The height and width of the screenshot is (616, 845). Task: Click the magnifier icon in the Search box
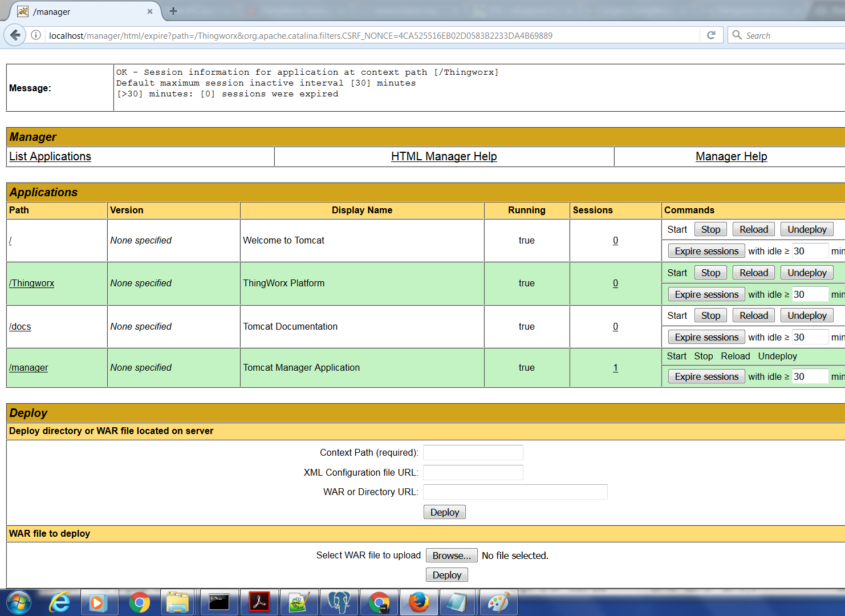tap(737, 35)
